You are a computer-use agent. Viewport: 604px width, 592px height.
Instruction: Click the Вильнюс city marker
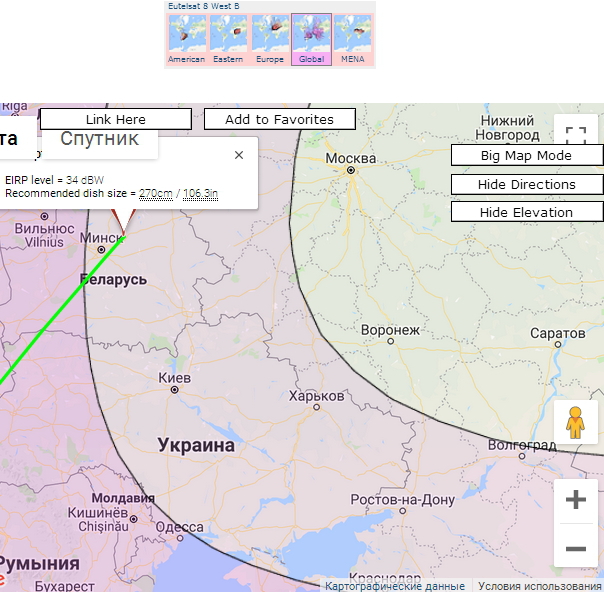click(45, 216)
